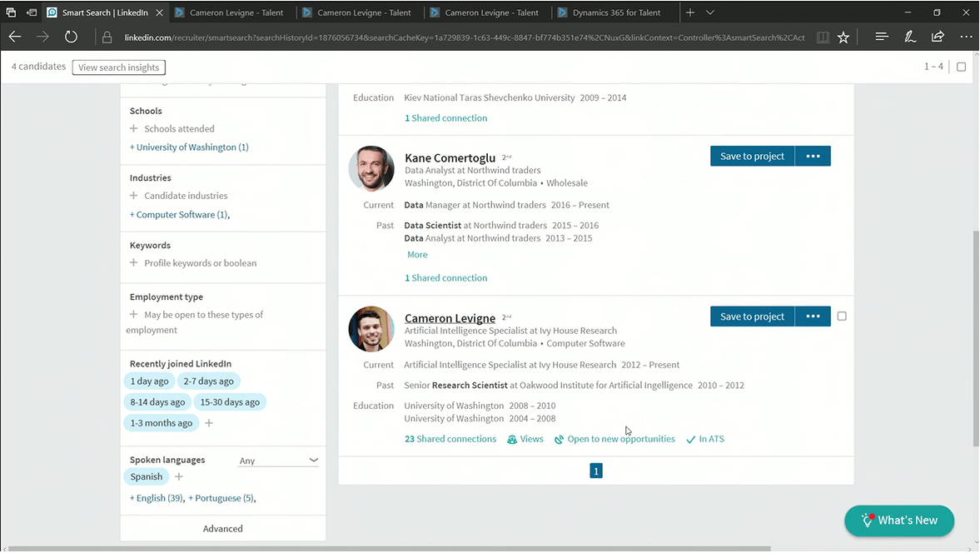This screenshot has width=980, height=553.
Task: Refresh the LinkedIn page
Action: pos(71,37)
